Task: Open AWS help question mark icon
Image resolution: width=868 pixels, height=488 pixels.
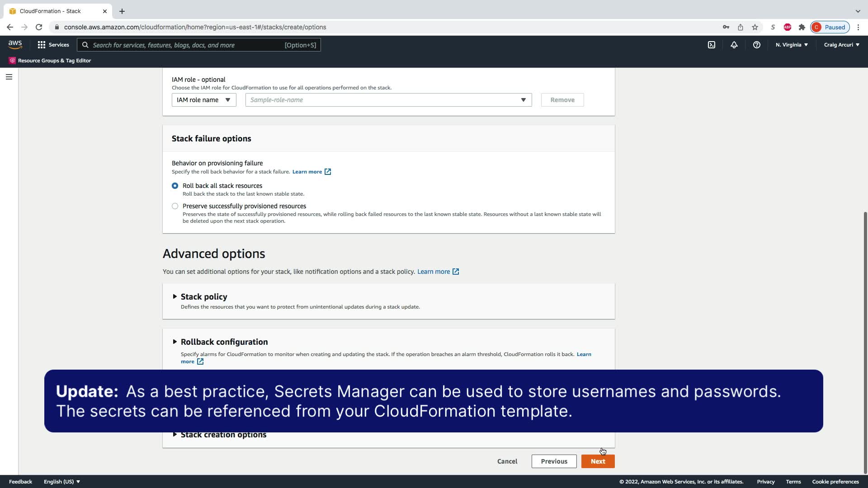Action: tap(756, 45)
